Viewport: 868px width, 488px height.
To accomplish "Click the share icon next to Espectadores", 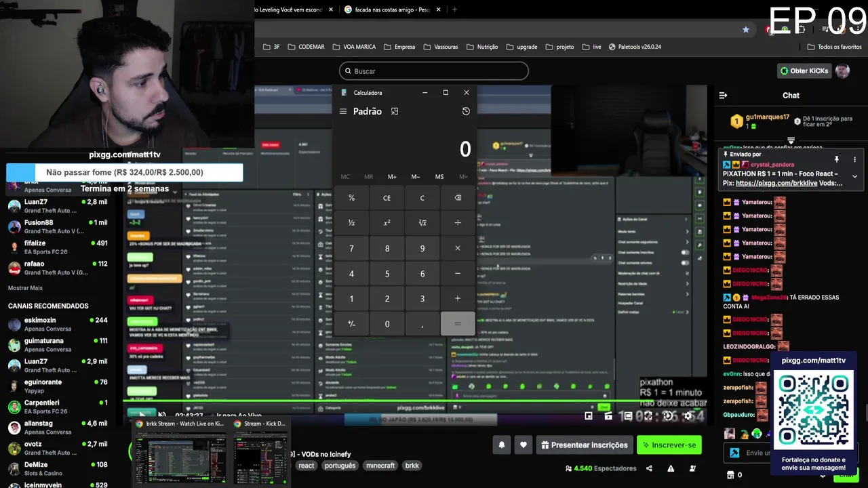I will (649, 468).
